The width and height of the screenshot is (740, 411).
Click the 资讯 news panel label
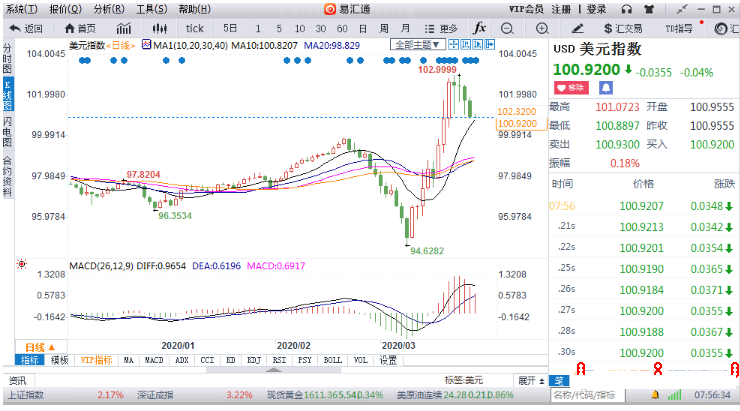(18, 380)
